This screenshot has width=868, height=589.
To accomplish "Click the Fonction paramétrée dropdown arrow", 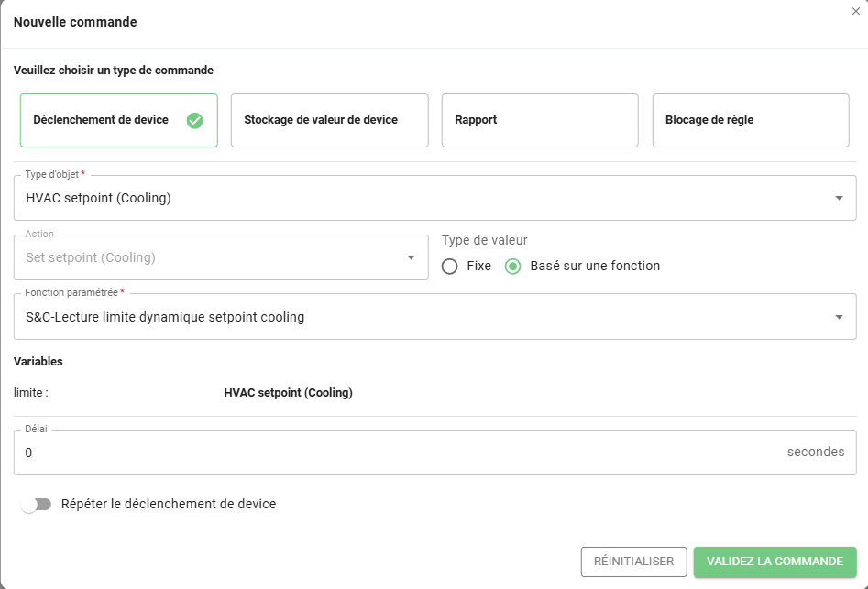I will click(839, 317).
